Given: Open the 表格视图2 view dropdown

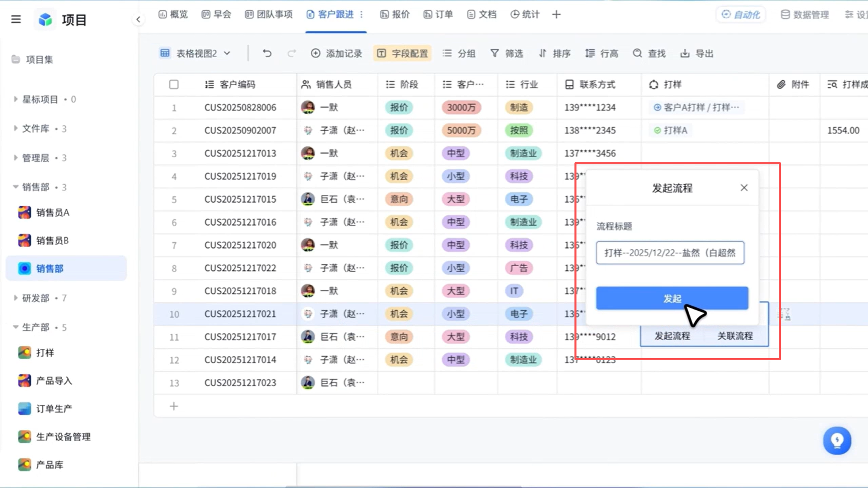Looking at the screenshot, I should point(195,53).
